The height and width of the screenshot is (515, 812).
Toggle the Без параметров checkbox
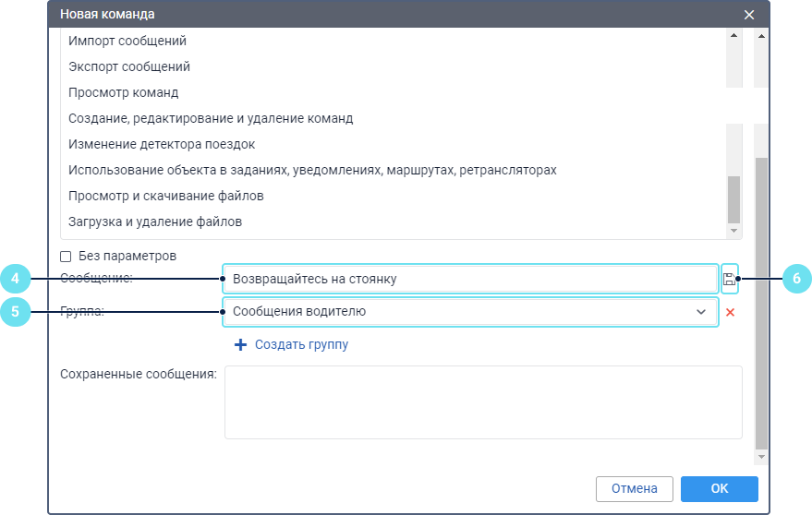click(66, 256)
